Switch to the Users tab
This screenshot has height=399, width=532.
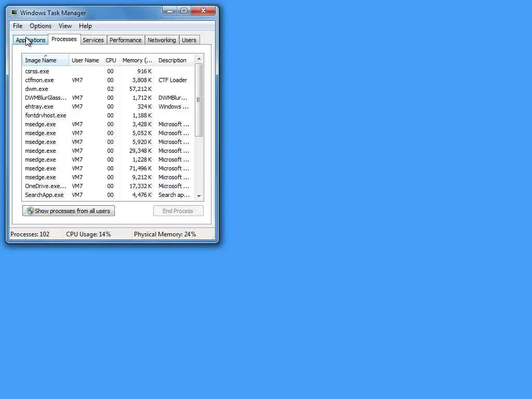189,40
